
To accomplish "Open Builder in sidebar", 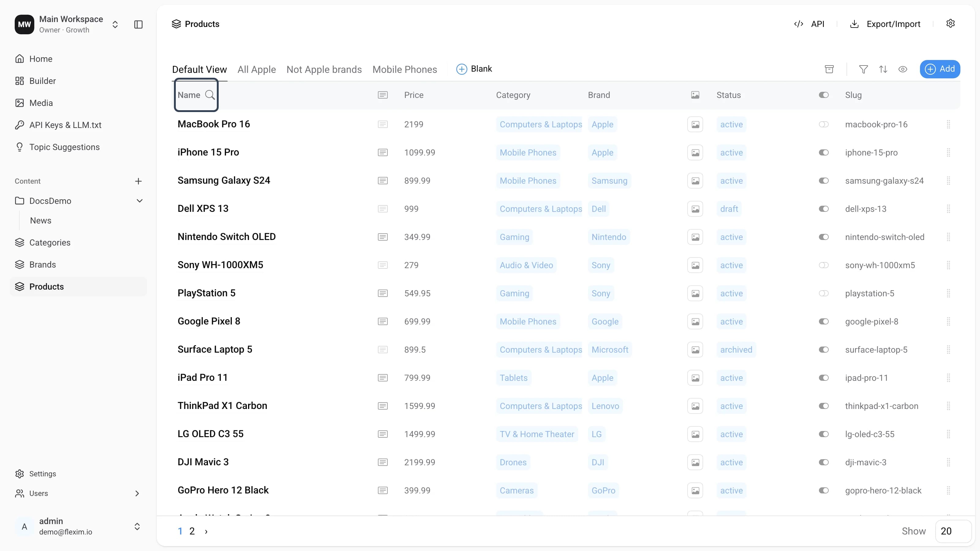I will tap(78, 81).
